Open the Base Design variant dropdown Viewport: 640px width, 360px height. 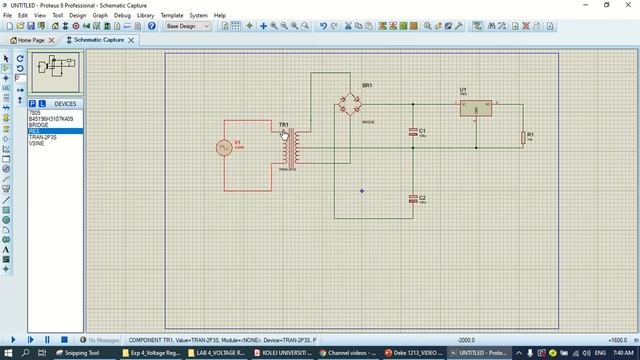click(x=188, y=26)
